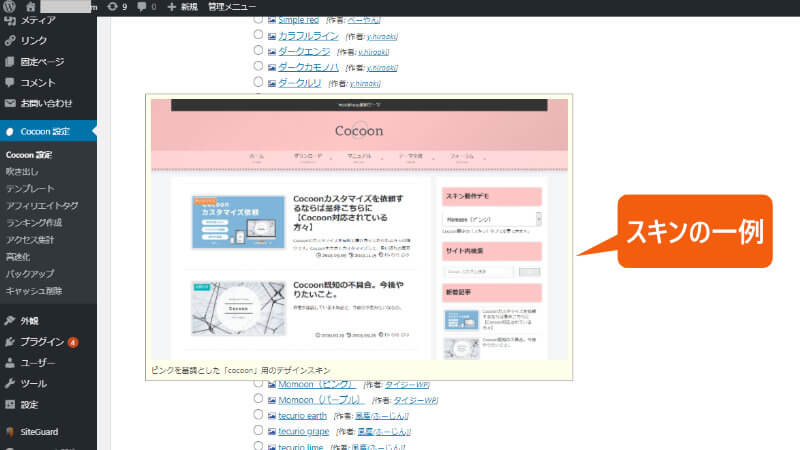The height and width of the screenshot is (450, 800).
Task: Open the カラフルライン skin link
Action: pos(308,36)
